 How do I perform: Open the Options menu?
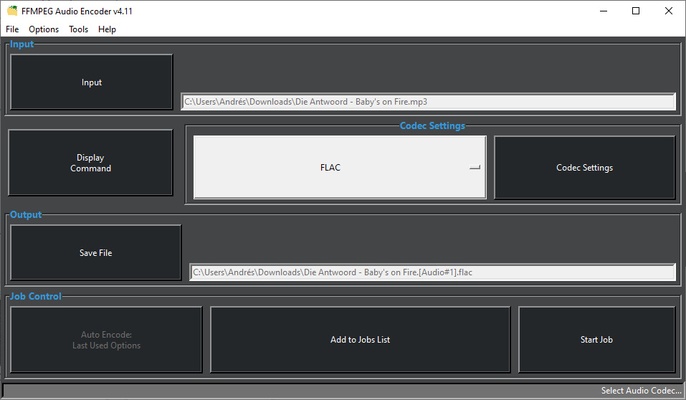coord(44,29)
